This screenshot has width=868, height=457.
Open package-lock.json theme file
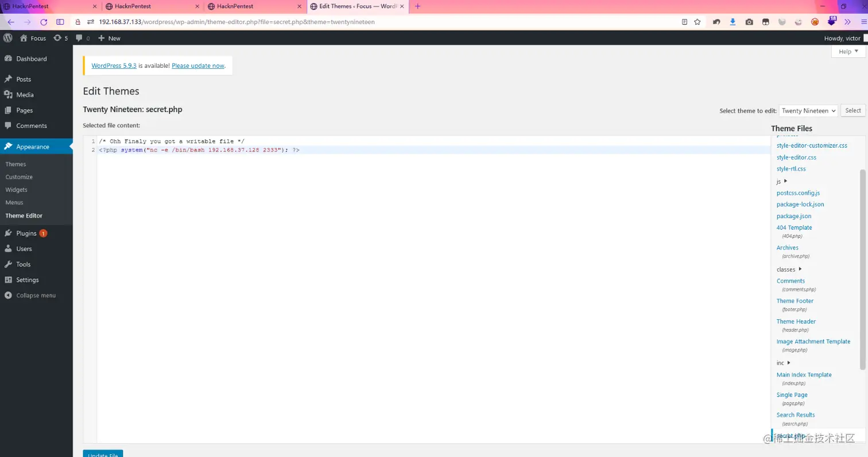[x=800, y=204]
